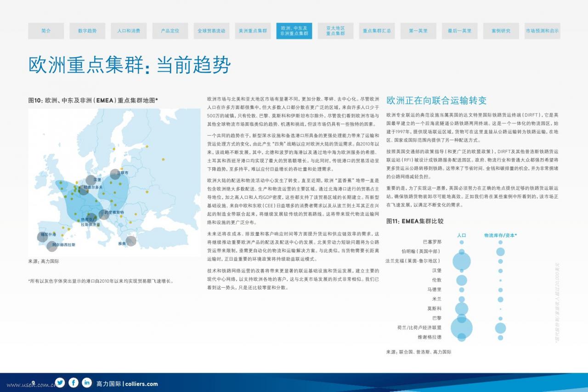
Task: Select the 案例研究 tab
Action: coord(501,31)
